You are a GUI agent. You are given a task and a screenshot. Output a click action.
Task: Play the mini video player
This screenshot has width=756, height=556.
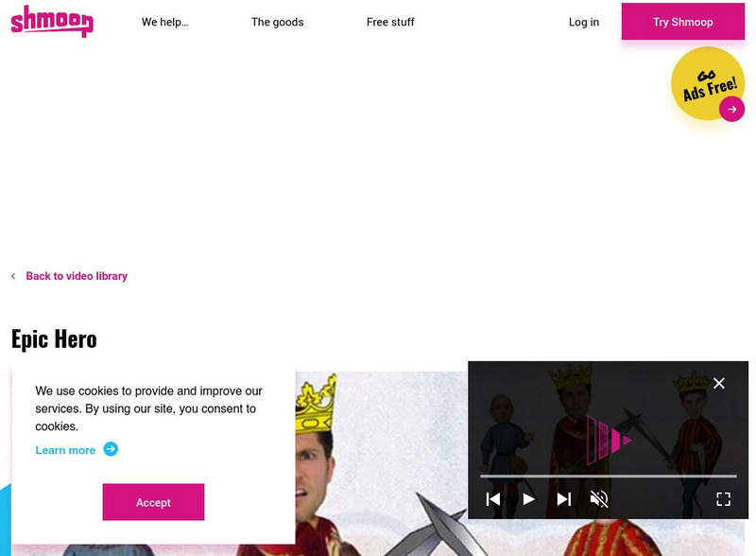click(529, 499)
